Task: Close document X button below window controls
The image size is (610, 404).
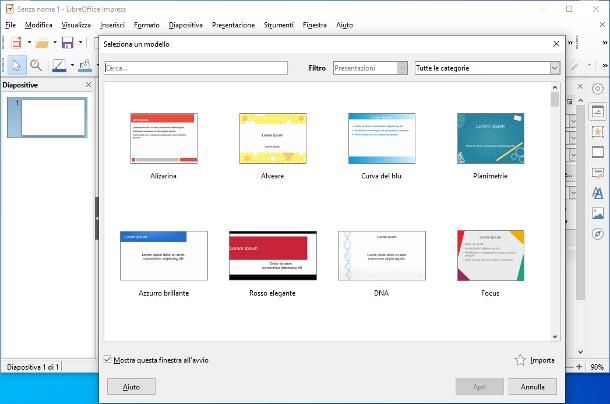Action: (602, 25)
